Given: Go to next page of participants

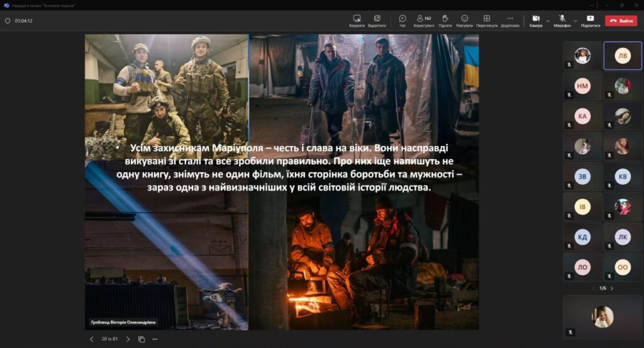Looking at the screenshot, I should (x=611, y=288).
